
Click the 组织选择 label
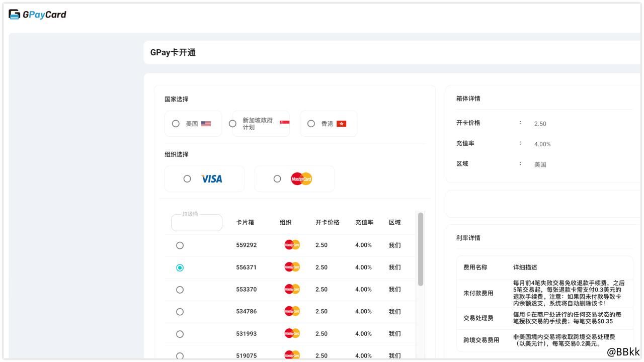177,154
